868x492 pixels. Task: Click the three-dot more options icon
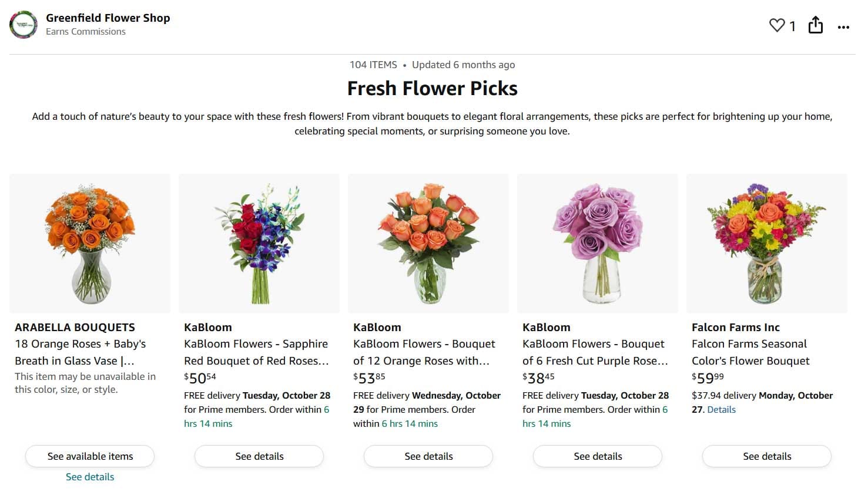click(x=844, y=27)
